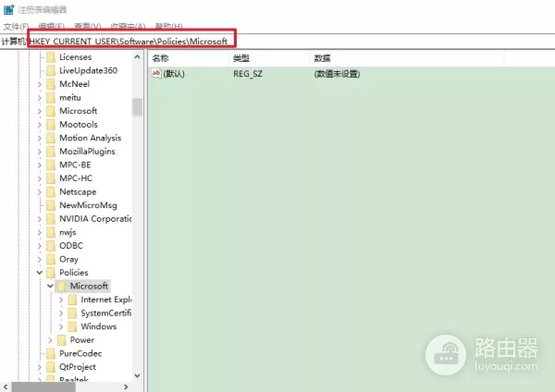555x392 pixels.
Task: Click the Windows subkey folder icon
Action: (72, 326)
